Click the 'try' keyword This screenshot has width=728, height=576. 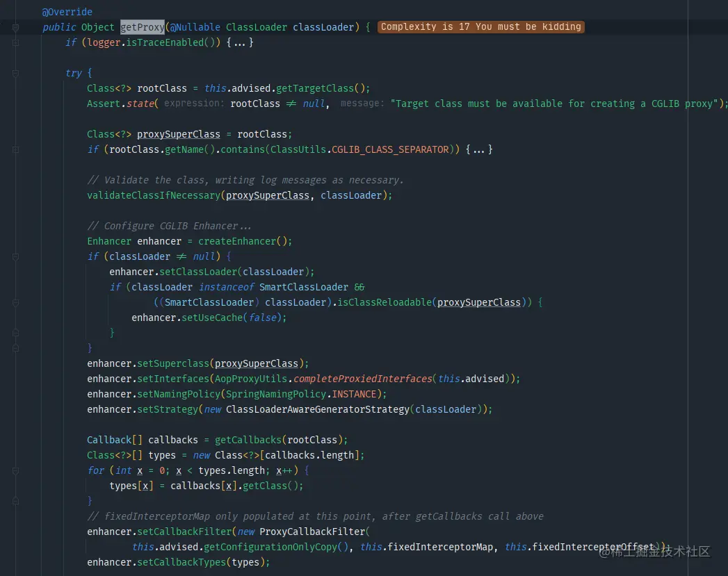(74, 73)
